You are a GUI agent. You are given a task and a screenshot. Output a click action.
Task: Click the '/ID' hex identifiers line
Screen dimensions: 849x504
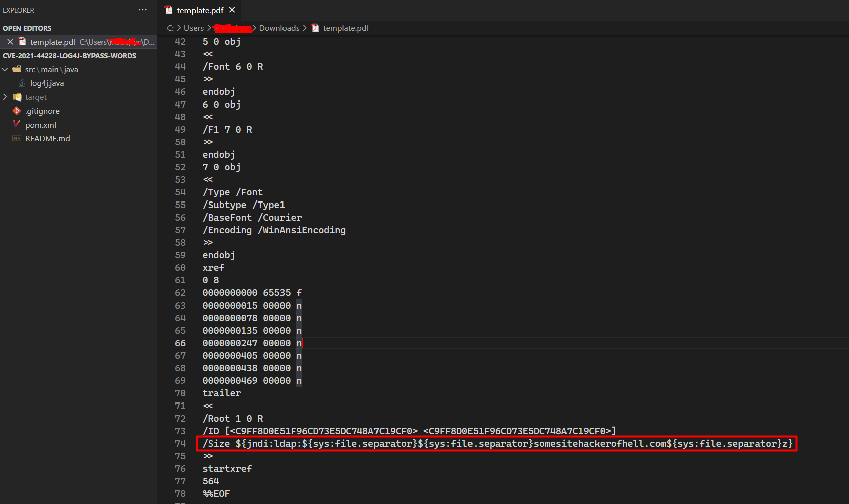point(409,431)
